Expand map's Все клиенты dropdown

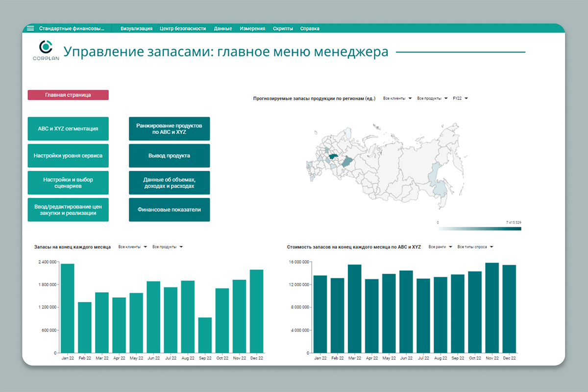[x=397, y=98]
